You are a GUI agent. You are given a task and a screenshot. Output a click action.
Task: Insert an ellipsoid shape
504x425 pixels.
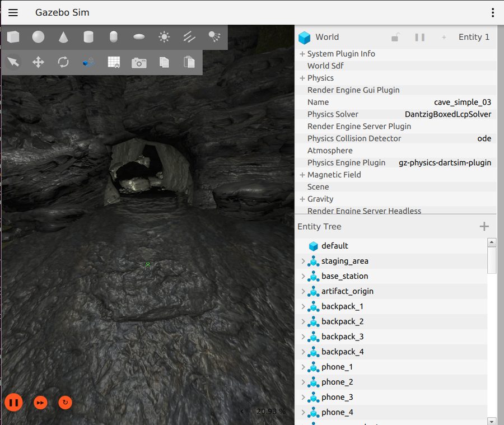139,37
